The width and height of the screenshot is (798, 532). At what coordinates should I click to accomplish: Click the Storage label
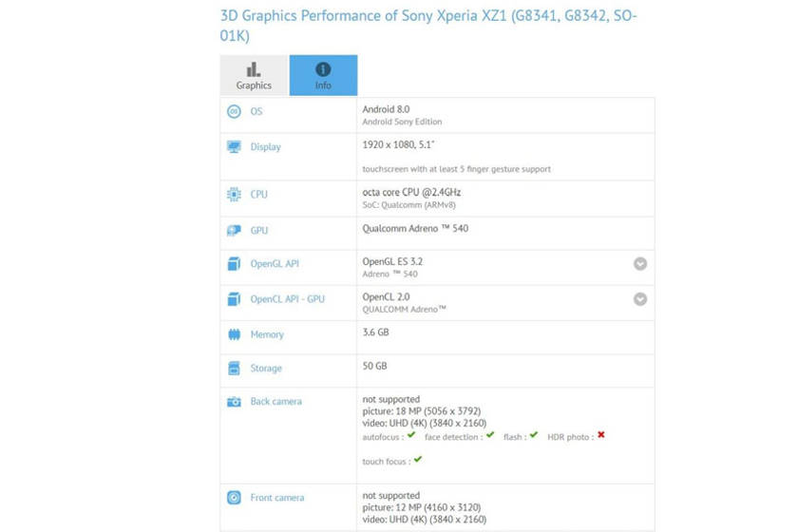click(x=266, y=369)
